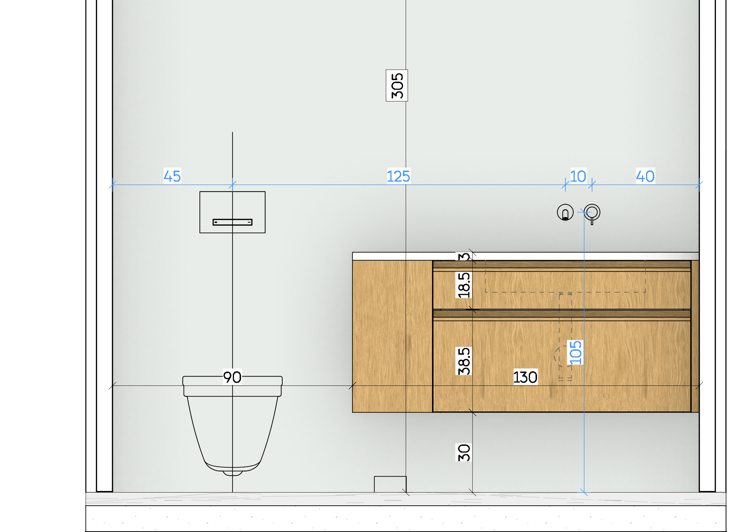This screenshot has width=756, height=532.
Task: Select the 18.5 drawer height label
Action: [464, 285]
